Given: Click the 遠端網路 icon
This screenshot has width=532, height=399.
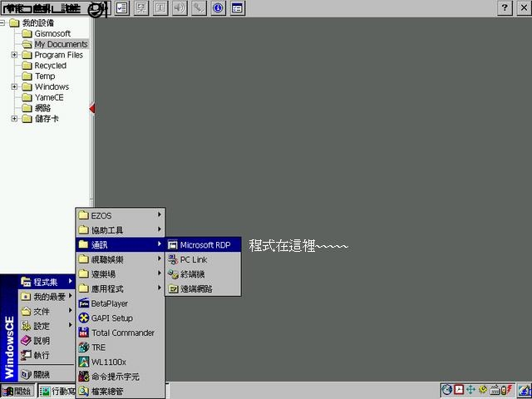Looking at the screenshot, I should 173,288.
